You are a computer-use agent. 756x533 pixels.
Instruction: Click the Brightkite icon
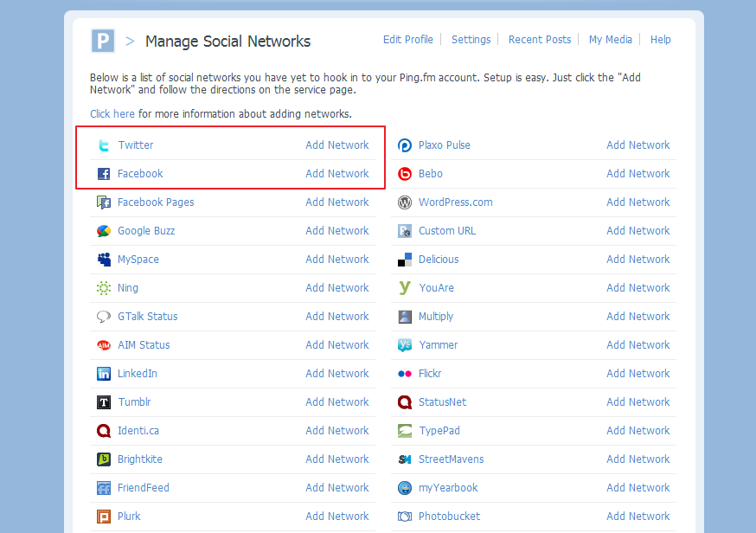[x=104, y=459]
